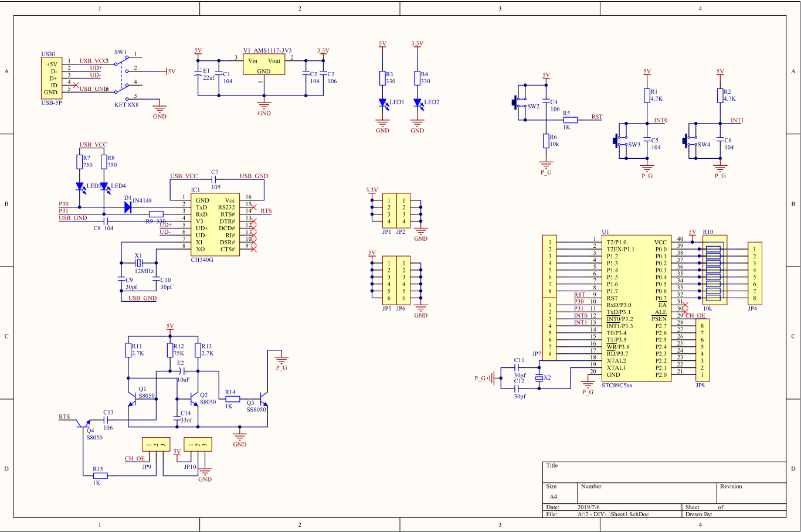This screenshot has height=532, width=801.
Task: Click the 'KET 8X8' switch label
Action: (127, 105)
